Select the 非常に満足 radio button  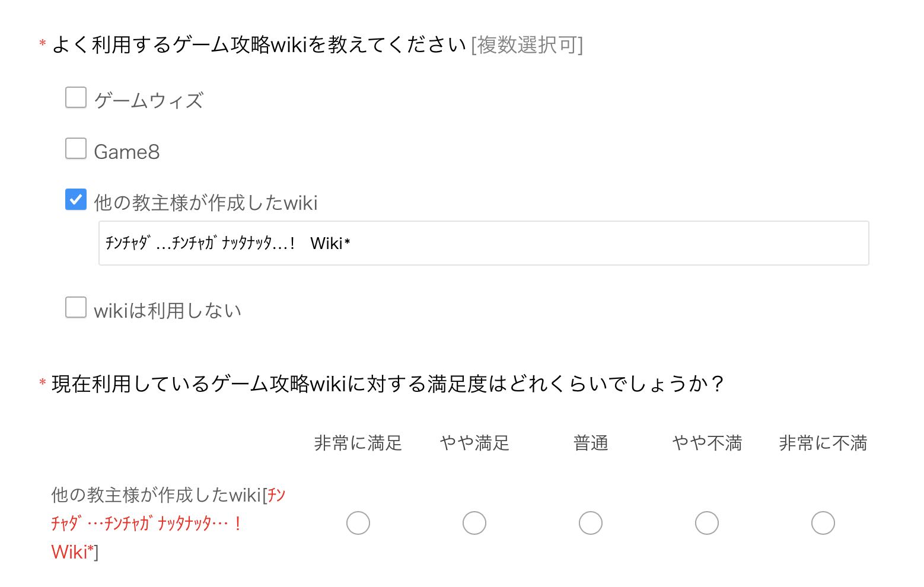pyautogui.click(x=358, y=523)
